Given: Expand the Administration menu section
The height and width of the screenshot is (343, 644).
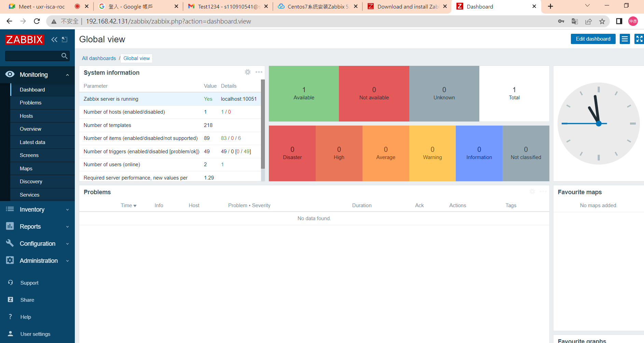Looking at the screenshot, I should [x=67, y=261].
